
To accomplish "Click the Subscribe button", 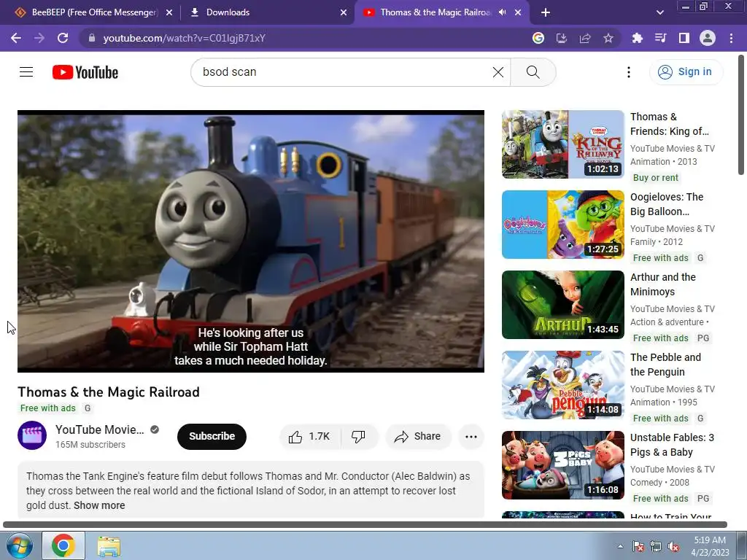I will coord(212,436).
